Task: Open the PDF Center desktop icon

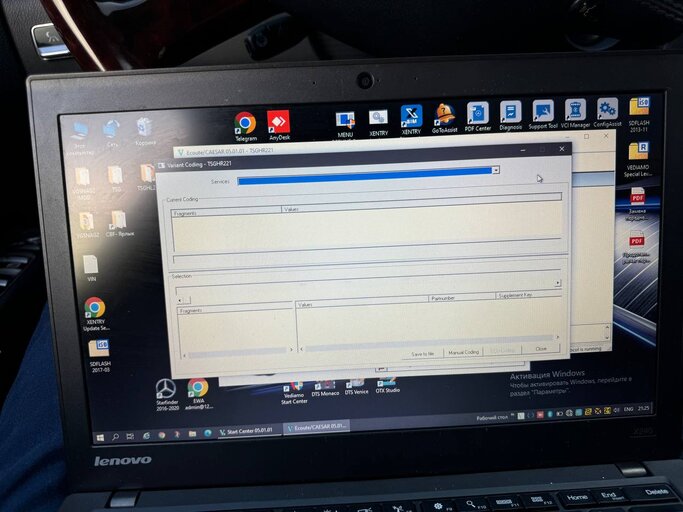Action: (x=477, y=116)
